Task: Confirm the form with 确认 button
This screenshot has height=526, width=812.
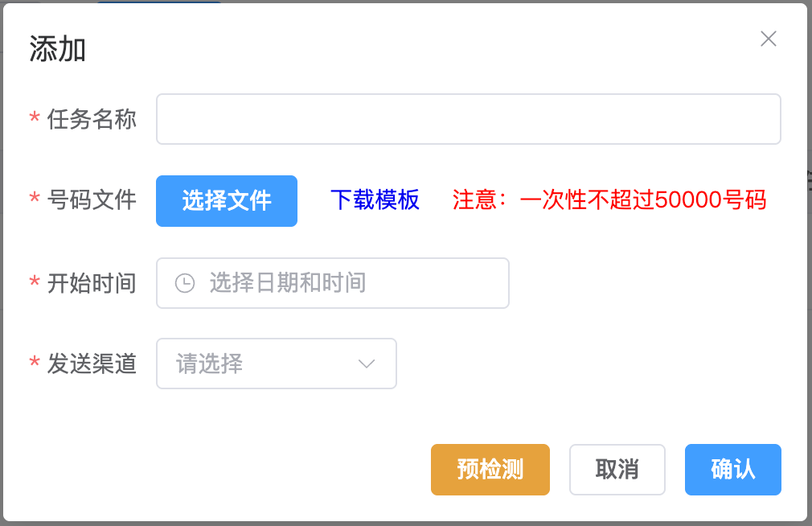Action: tap(732, 469)
